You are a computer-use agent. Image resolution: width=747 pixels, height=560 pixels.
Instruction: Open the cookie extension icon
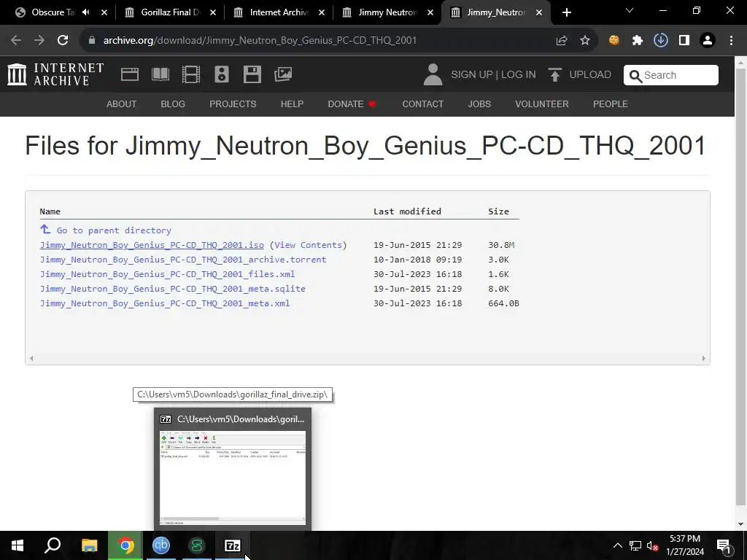tap(614, 41)
